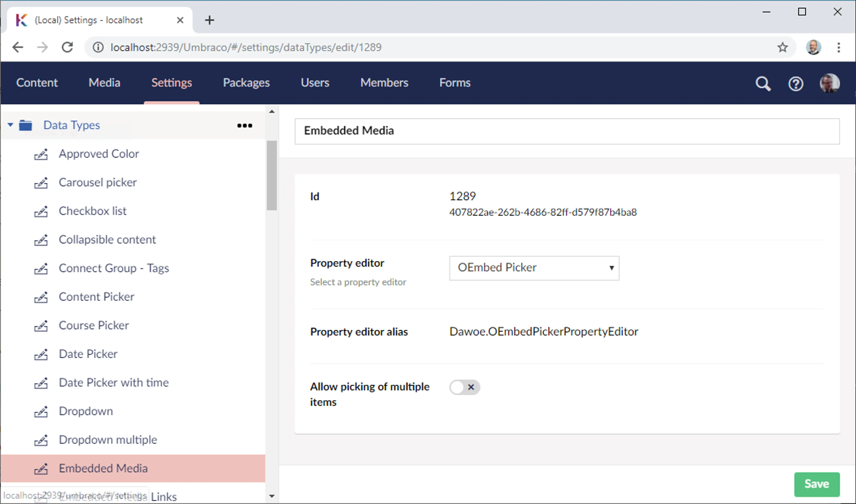Click the user avatar in Umbraco header
Viewport: 856px width, 504px height.
point(829,83)
